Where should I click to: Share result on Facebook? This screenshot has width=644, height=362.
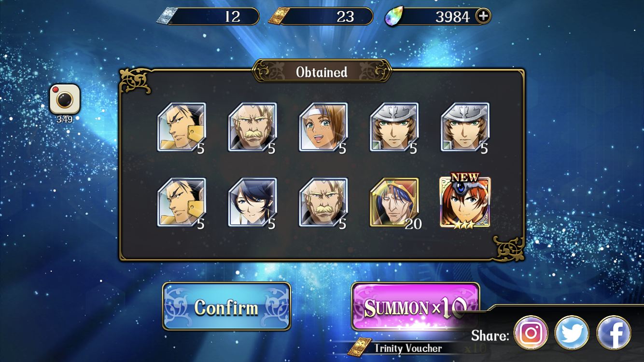point(614,333)
